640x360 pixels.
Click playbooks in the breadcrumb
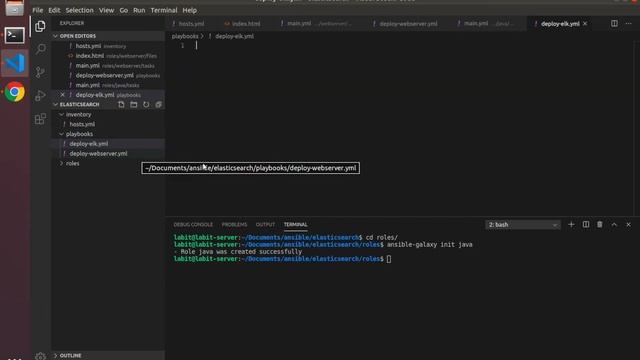point(185,36)
